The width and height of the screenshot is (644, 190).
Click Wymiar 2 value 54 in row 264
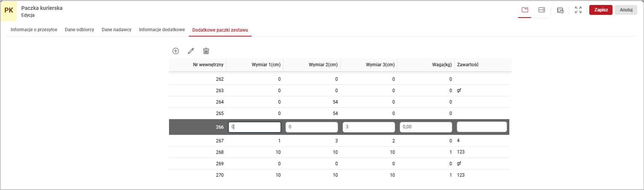point(335,102)
